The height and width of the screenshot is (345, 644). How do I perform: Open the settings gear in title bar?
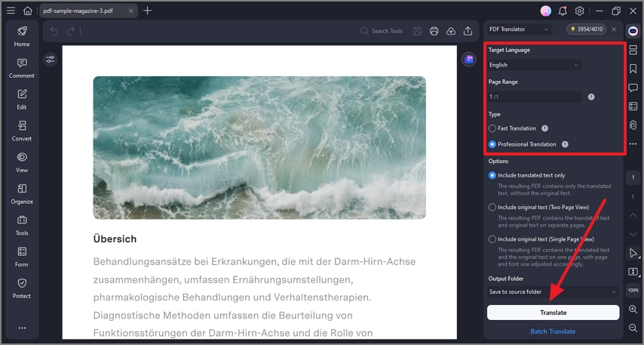[x=579, y=11]
